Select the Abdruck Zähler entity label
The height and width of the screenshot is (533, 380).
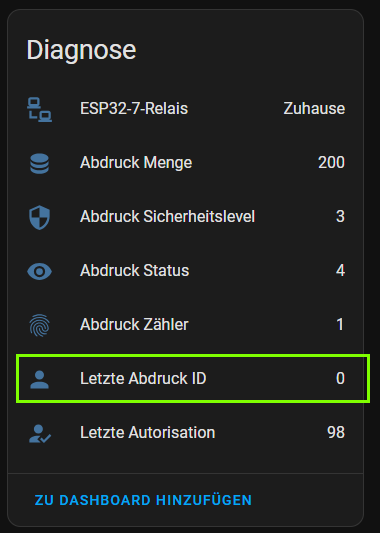click(x=134, y=324)
